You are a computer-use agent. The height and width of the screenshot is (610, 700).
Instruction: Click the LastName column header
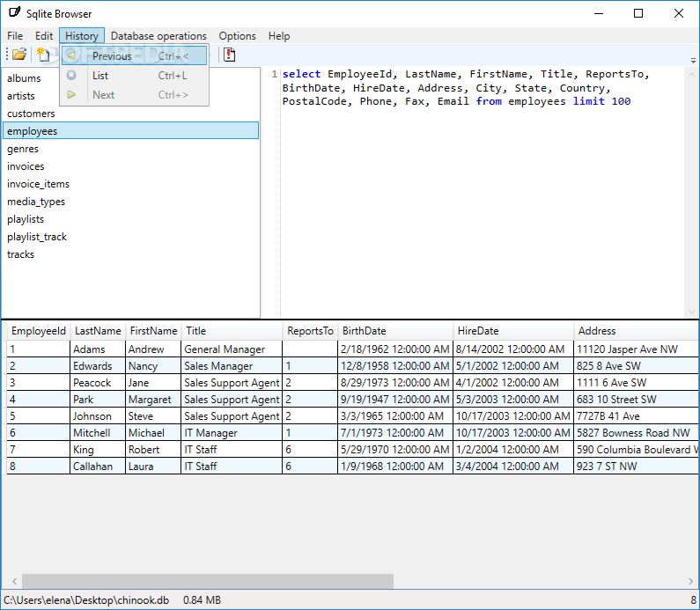[x=98, y=331]
